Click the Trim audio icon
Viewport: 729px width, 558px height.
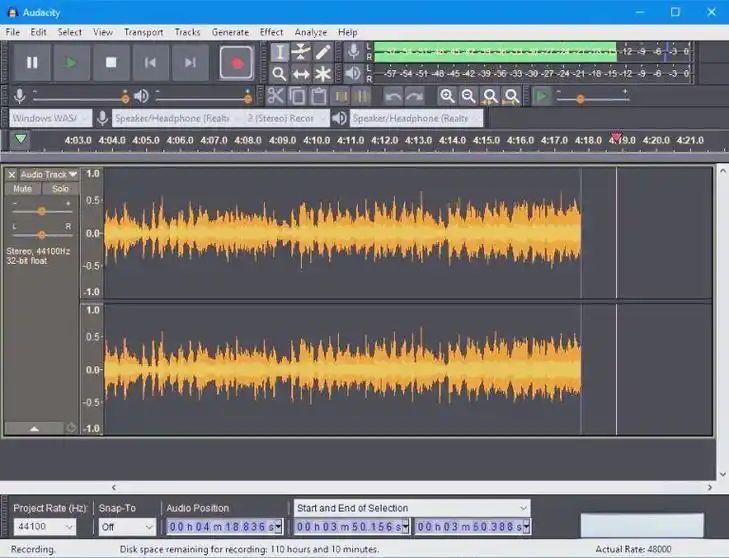[341, 96]
